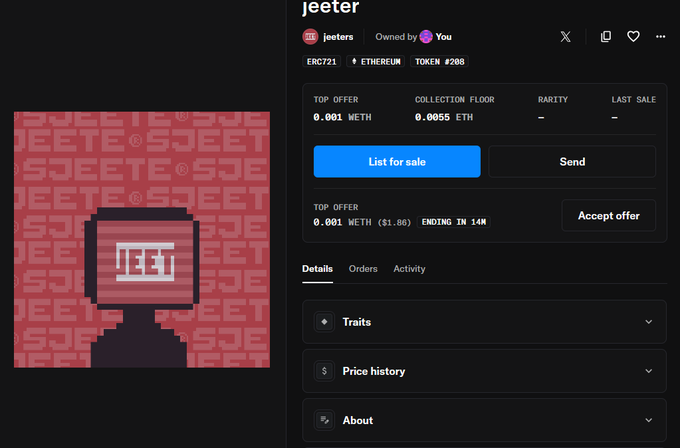
Task: Copy the item link using the copy icon
Action: coord(606,37)
